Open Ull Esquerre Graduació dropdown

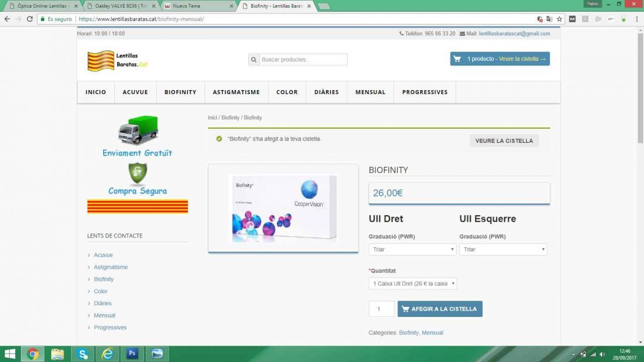click(503, 249)
